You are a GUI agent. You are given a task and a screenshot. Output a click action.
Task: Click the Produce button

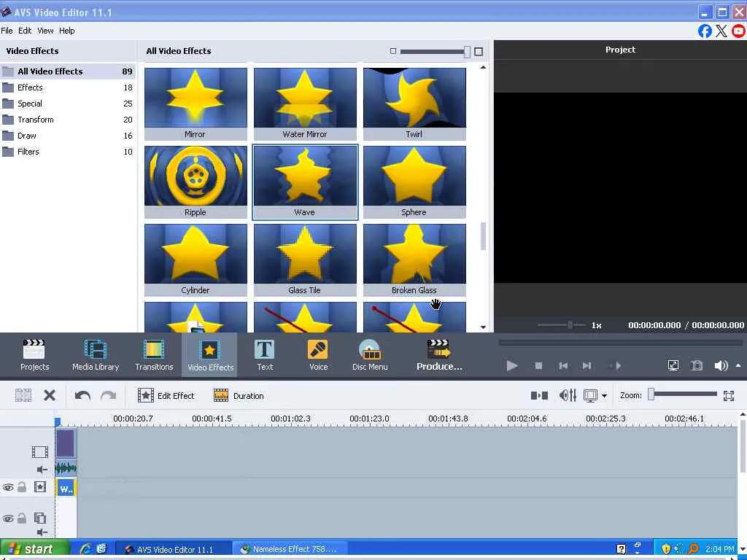pyautogui.click(x=438, y=355)
